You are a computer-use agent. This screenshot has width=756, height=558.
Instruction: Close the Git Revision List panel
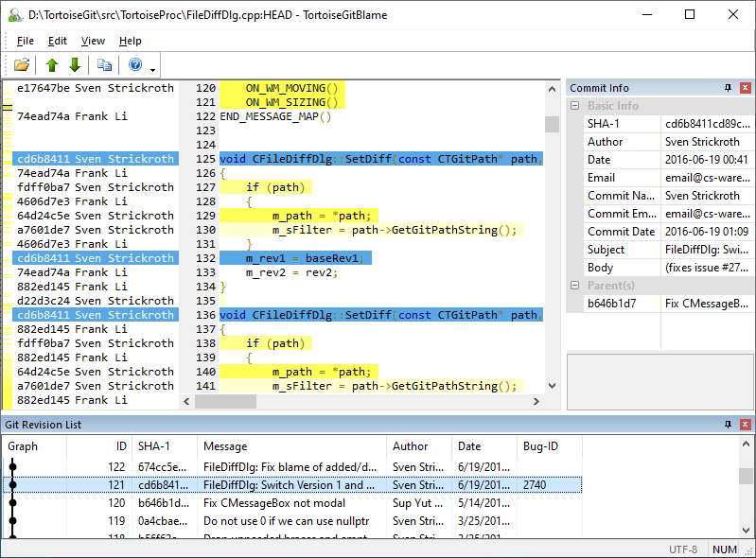(x=745, y=425)
